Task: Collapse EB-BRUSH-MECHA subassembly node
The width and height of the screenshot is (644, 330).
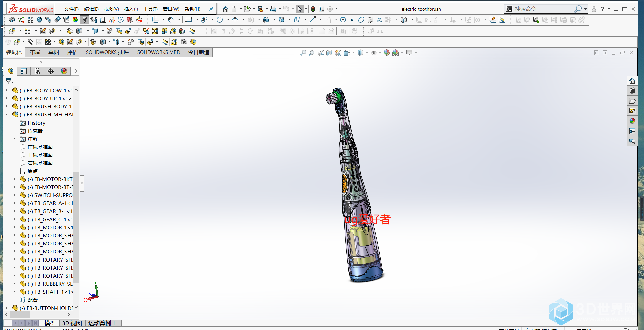Action: click(7, 114)
